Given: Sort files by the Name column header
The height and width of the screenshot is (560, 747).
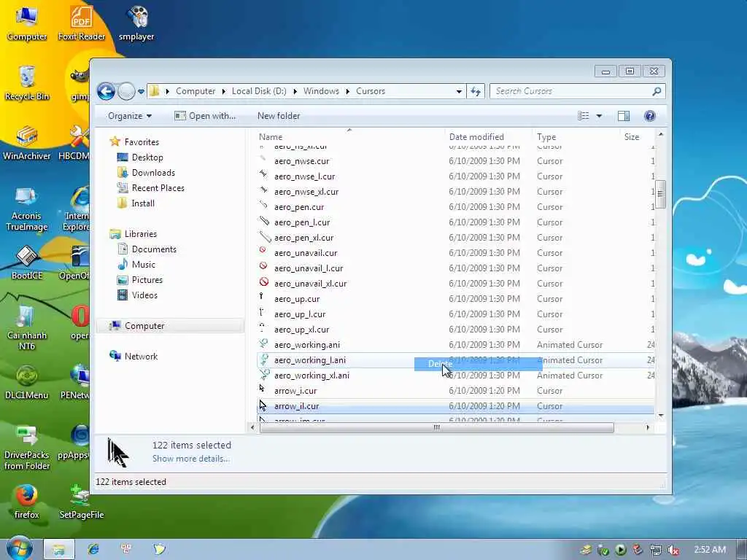Looking at the screenshot, I should click(x=271, y=136).
